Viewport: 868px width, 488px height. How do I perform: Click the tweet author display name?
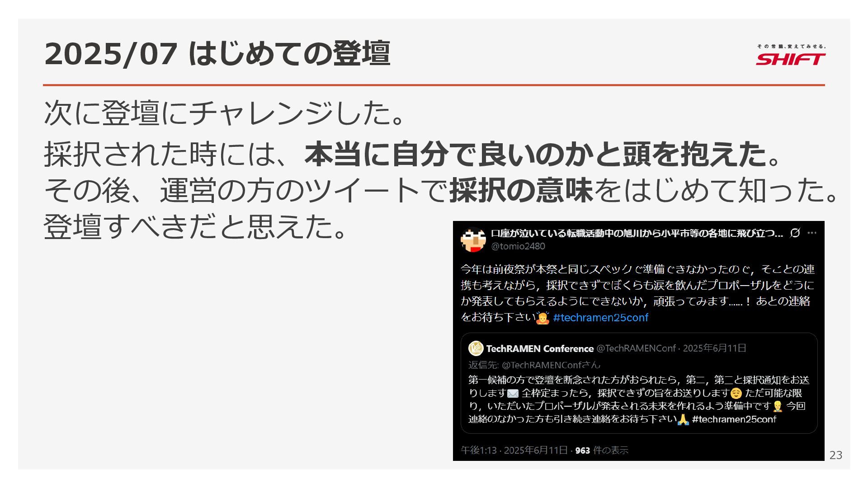tap(637, 233)
